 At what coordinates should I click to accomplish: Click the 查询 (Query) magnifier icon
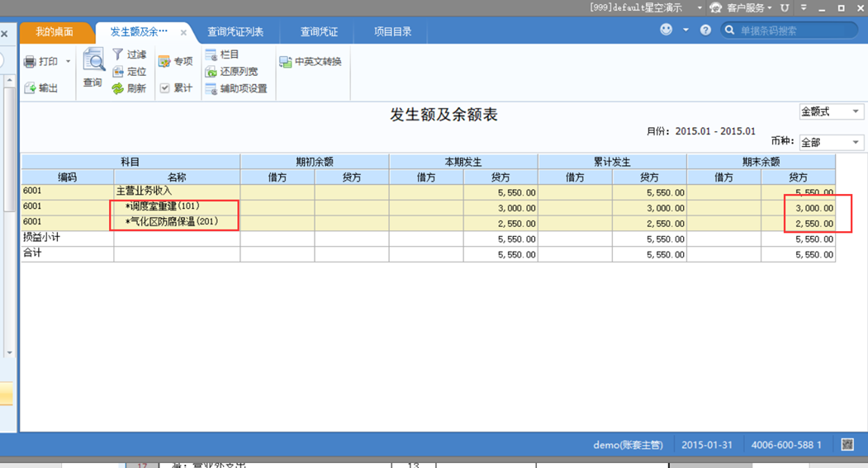(92, 62)
